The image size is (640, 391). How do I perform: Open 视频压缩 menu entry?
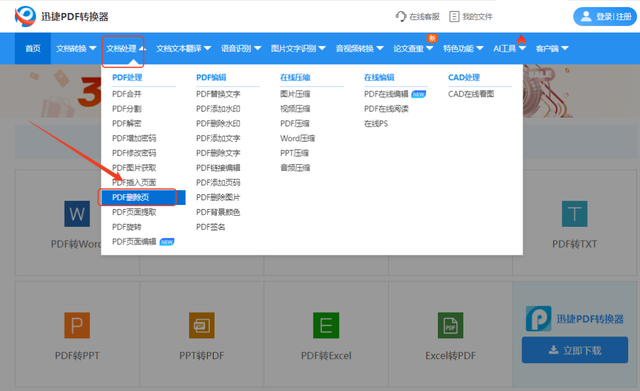coord(295,109)
